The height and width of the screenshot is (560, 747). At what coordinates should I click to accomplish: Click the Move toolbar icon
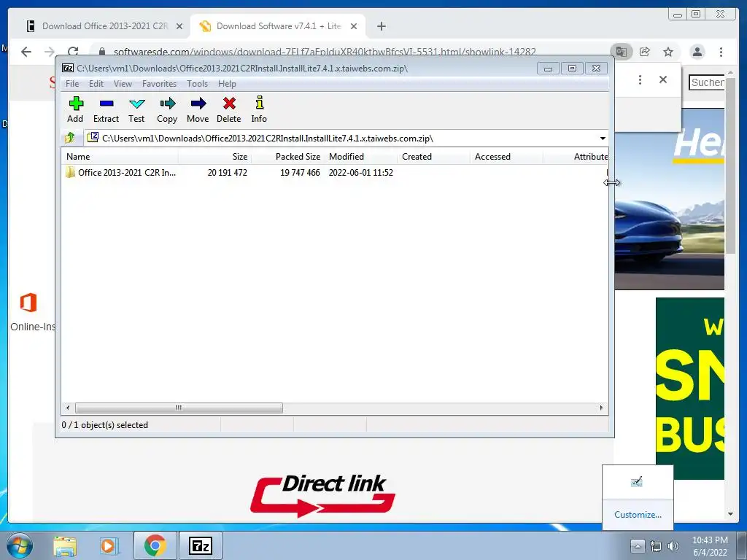point(198,110)
